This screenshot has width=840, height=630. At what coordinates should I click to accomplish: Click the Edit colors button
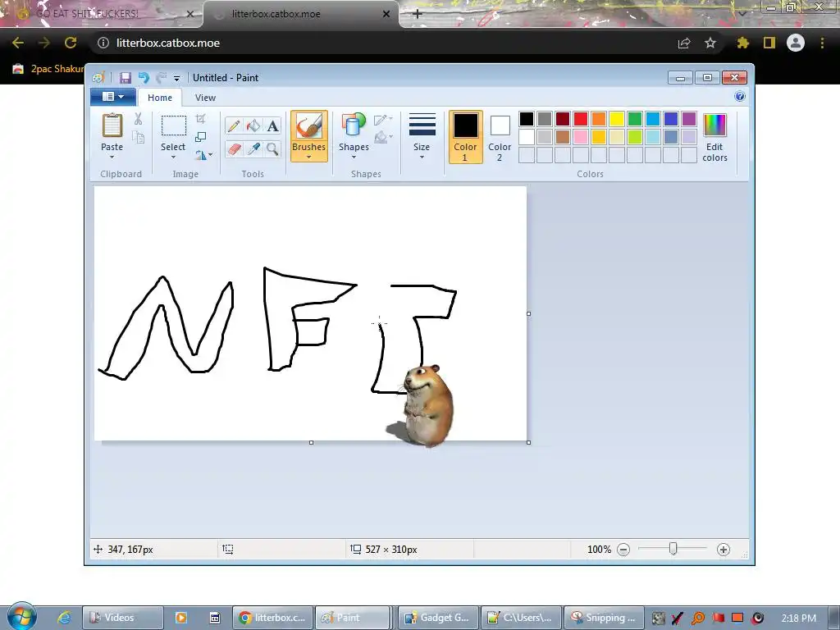[x=714, y=137]
